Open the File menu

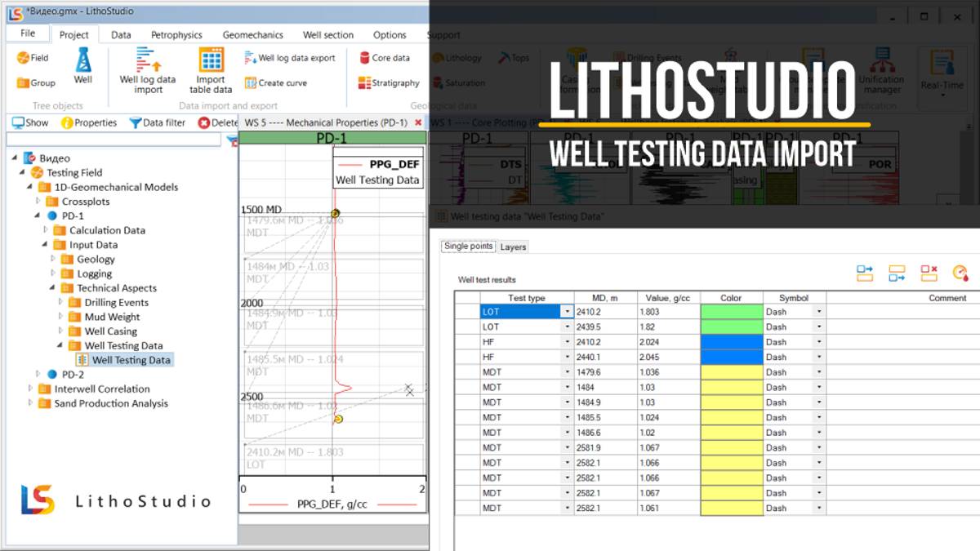pyautogui.click(x=28, y=34)
